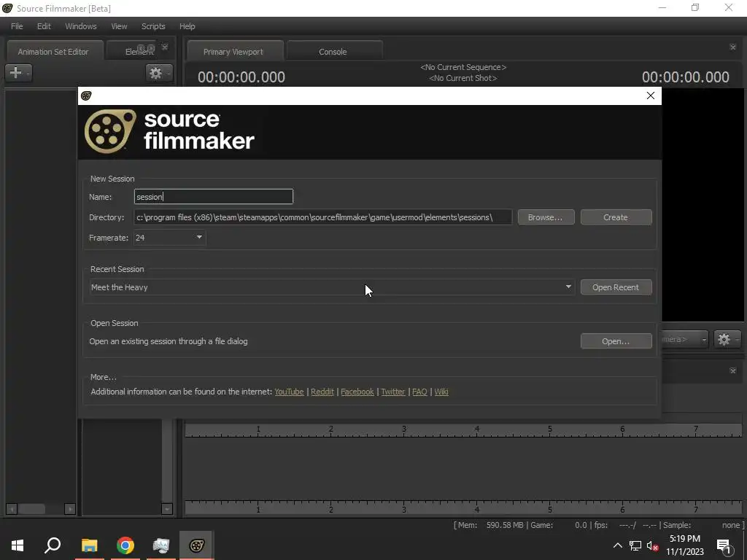
Task: Click the lower timeline ruler at mark 2
Action: (331, 509)
